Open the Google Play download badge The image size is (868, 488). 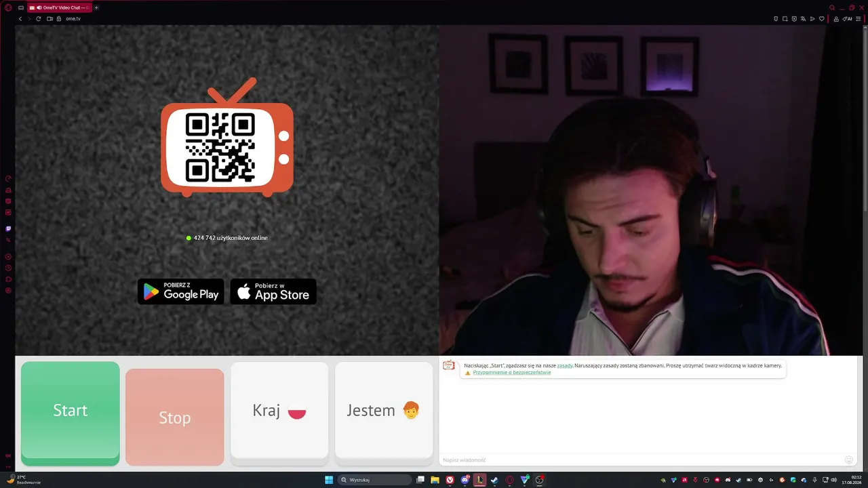click(x=181, y=291)
